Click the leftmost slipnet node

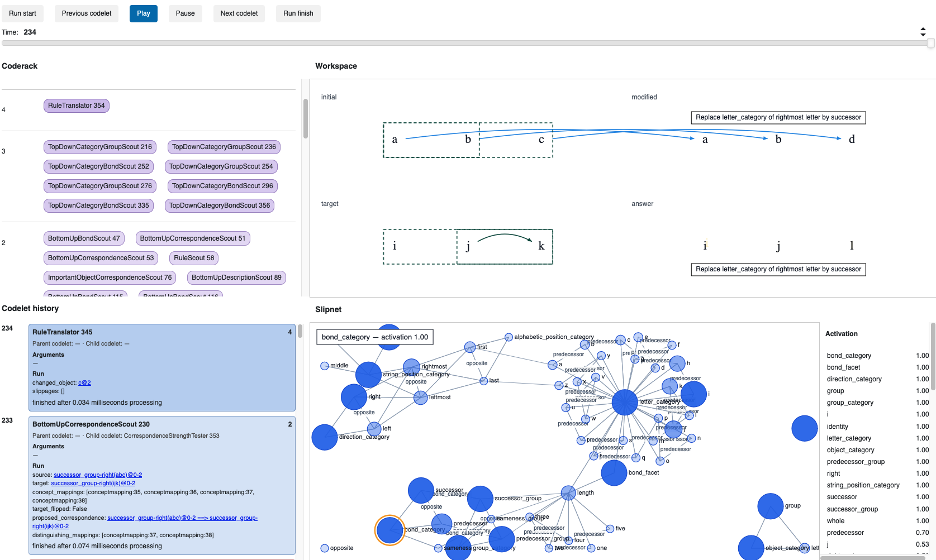421,398
